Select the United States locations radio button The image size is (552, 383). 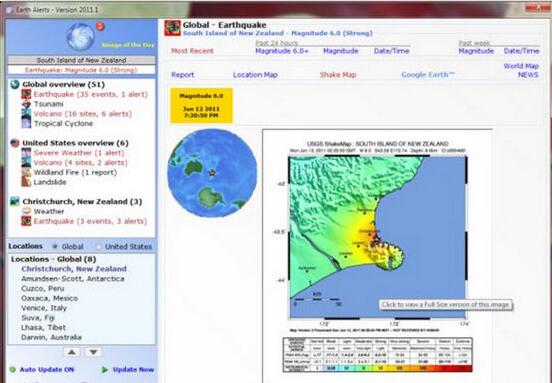(99, 247)
